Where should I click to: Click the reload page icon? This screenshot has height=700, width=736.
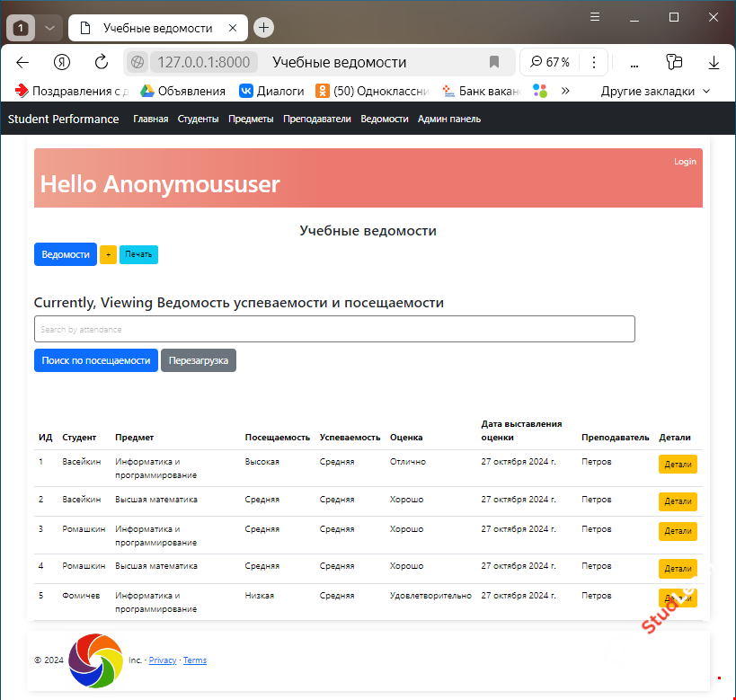[101, 63]
